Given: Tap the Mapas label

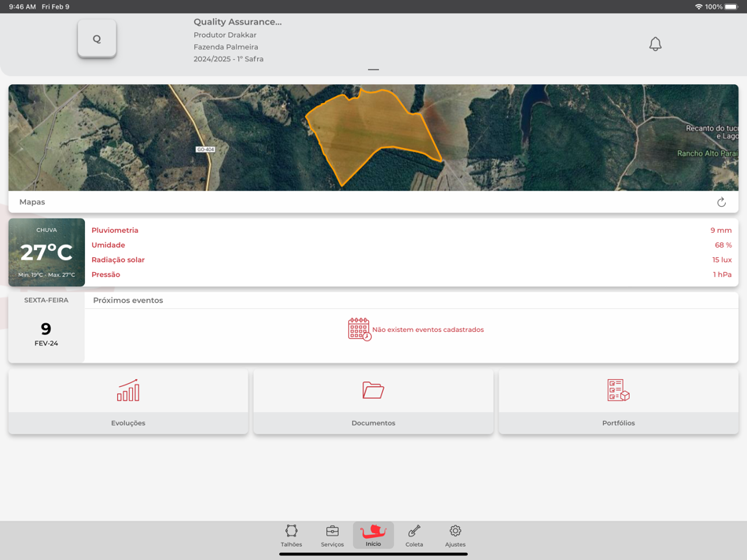Looking at the screenshot, I should (x=32, y=202).
